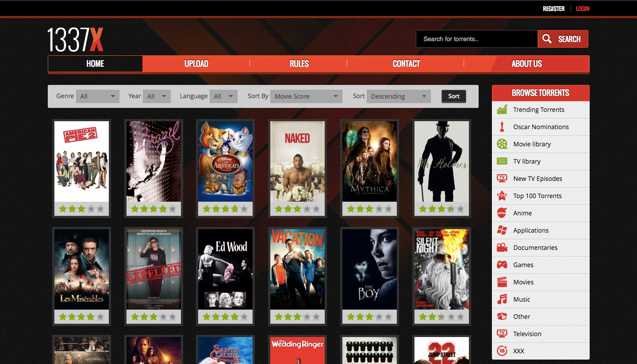Open the Brazil movie poster
Viewport: 637px width, 364px height.
[x=153, y=161]
